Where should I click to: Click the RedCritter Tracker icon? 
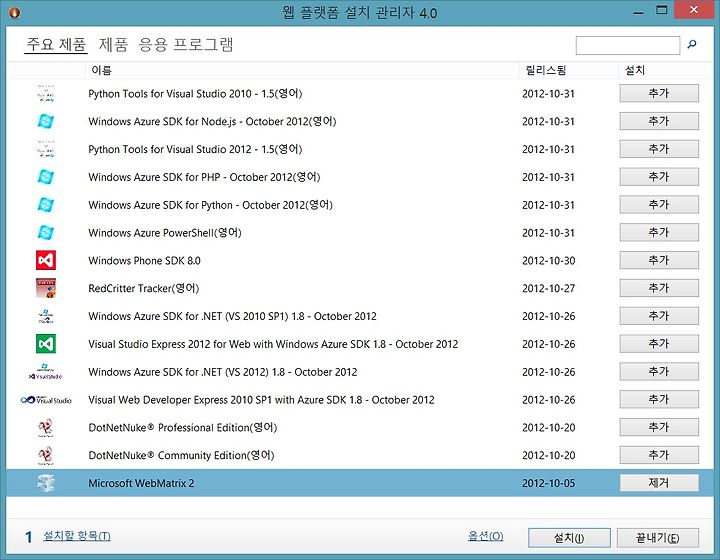point(46,288)
